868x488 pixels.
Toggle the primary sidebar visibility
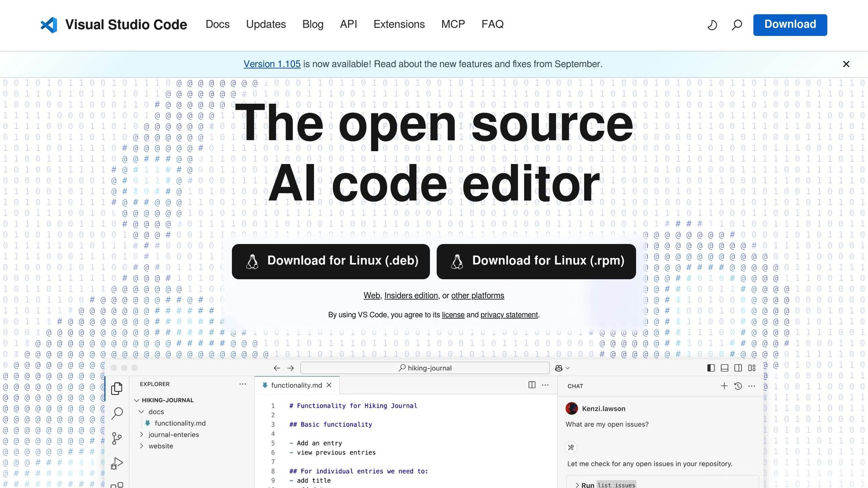click(710, 368)
